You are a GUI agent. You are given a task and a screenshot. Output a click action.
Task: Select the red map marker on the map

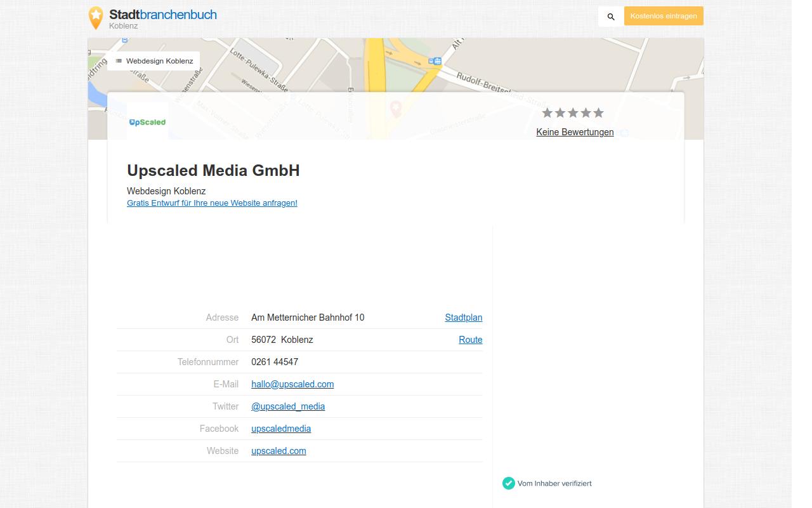point(396,109)
